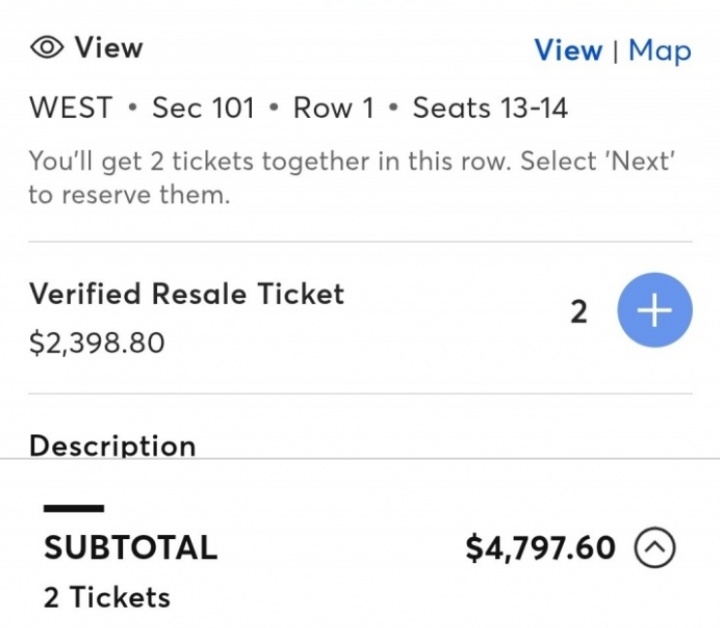Screen dimensions: 720x628
Task: Click the Row 1 label
Action: tap(333, 108)
